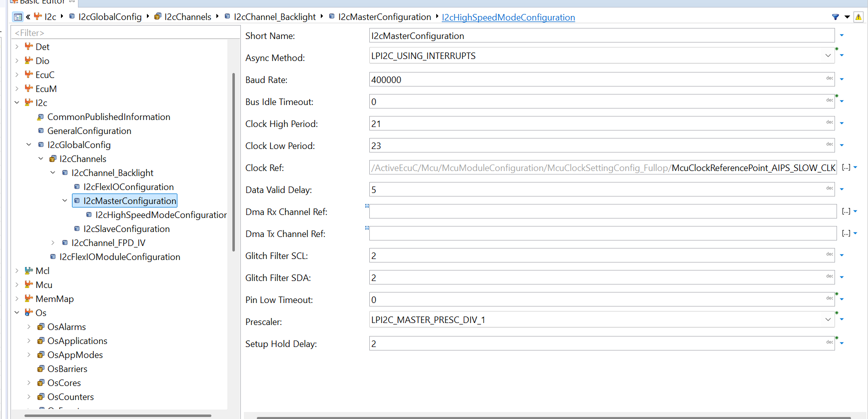Click the tree panel horizontal scrollbar
The width and height of the screenshot is (868, 419).
118,415
